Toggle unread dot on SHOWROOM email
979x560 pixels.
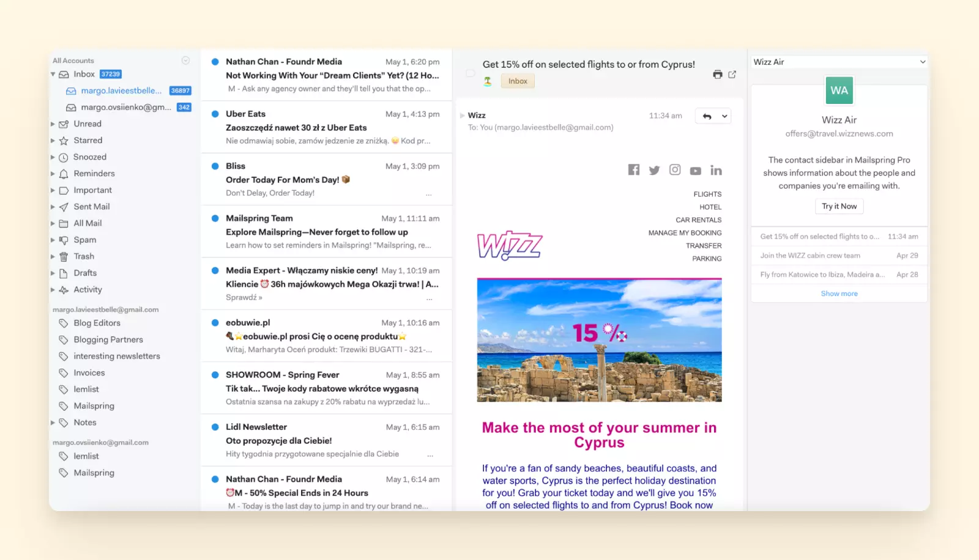point(215,375)
